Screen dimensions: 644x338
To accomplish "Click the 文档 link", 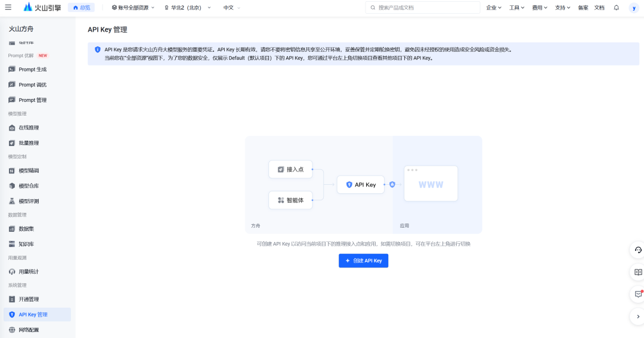I will 599,7.
